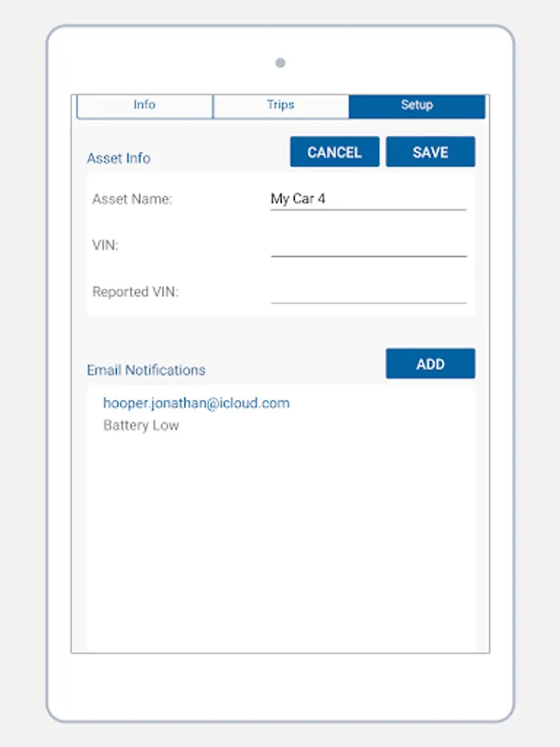Save the asset info changes
This screenshot has width=560, height=747.
point(430,152)
